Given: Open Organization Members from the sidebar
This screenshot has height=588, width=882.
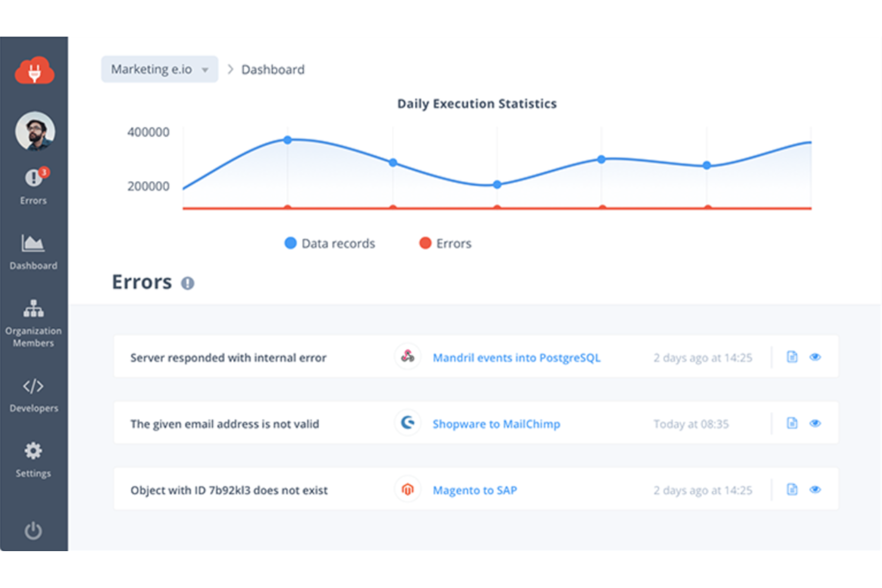Looking at the screenshot, I should click(x=33, y=309).
